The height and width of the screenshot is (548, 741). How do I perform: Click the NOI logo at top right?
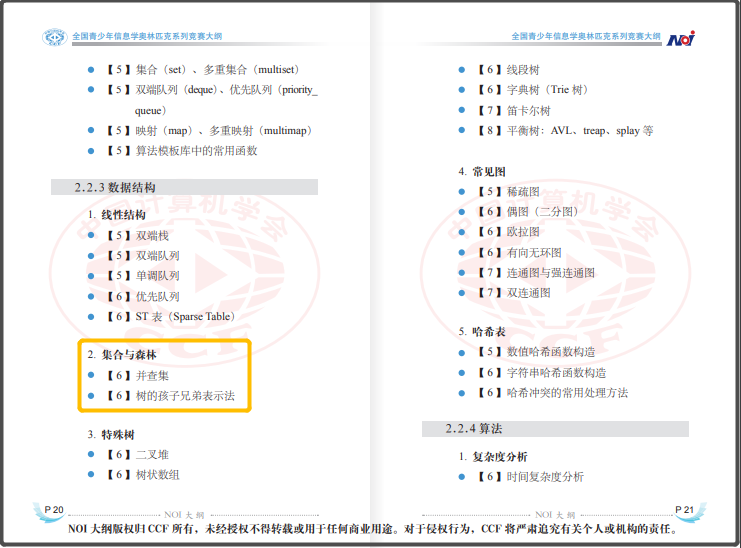click(681, 38)
